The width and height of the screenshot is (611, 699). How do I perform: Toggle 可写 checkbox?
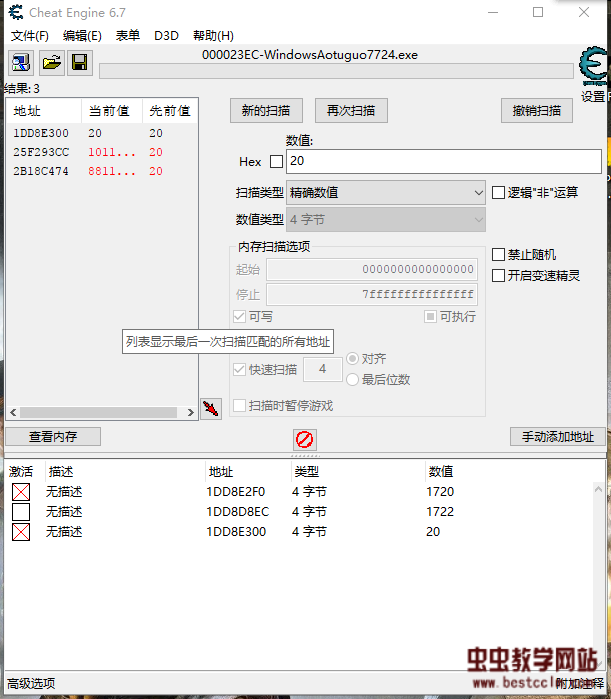pos(239,317)
